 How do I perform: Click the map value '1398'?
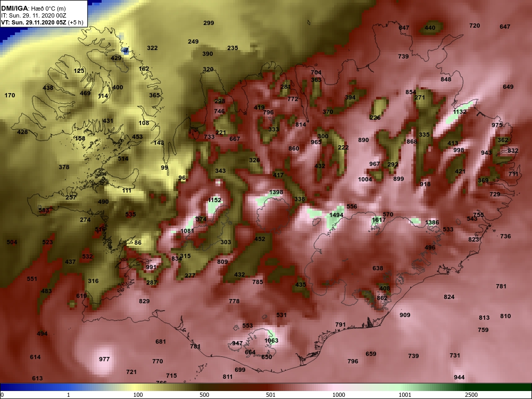tap(276, 193)
